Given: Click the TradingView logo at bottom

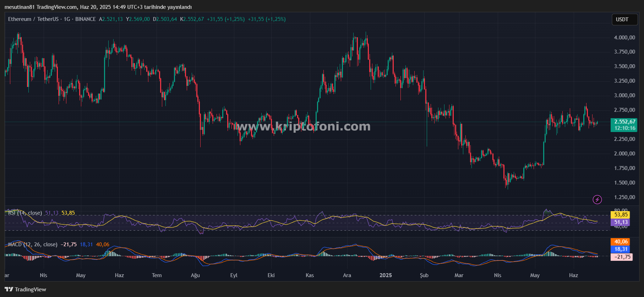Looking at the screenshot, I should (25, 289).
